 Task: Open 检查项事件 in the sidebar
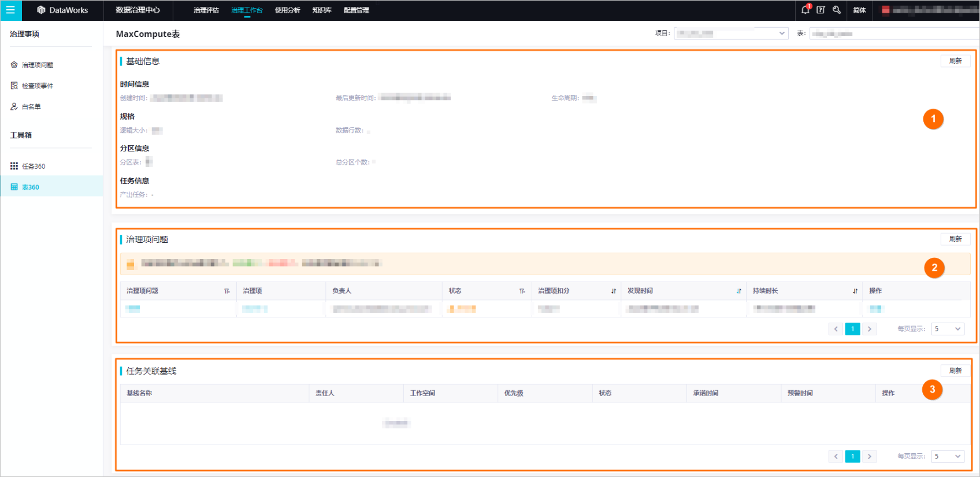point(38,86)
